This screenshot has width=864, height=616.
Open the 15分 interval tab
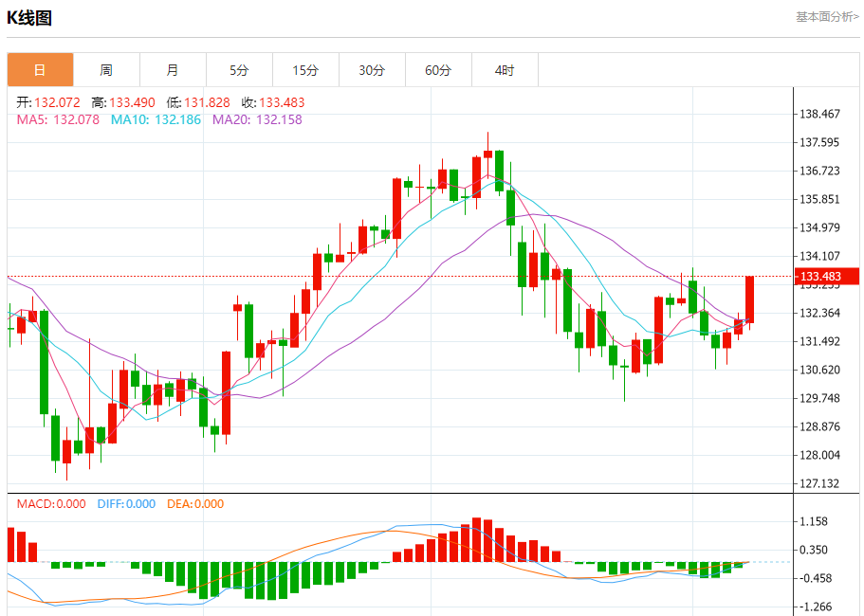(305, 70)
